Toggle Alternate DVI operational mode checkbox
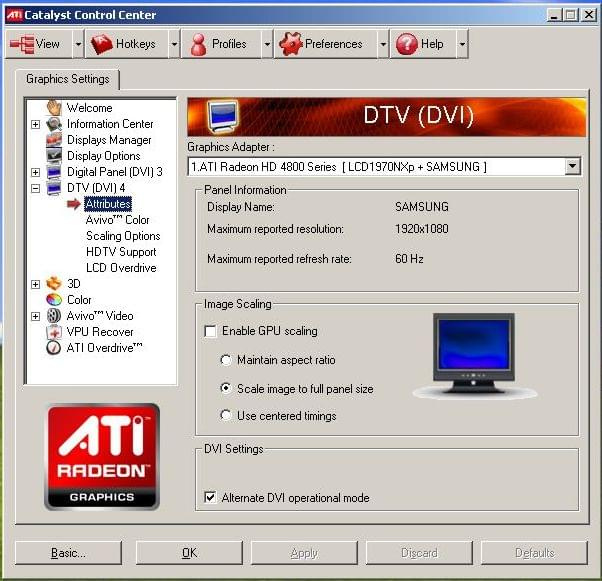The image size is (602, 581). [210, 498]
